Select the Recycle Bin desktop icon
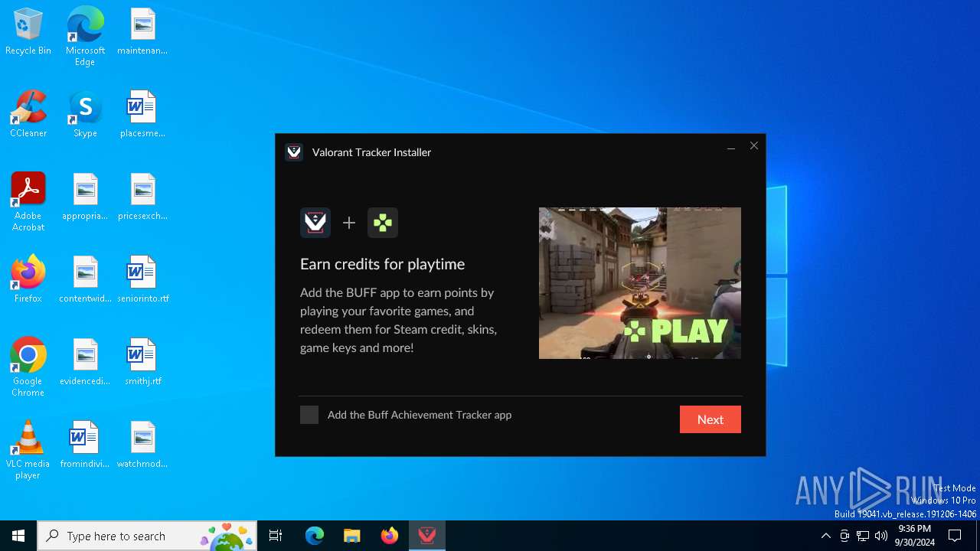This screenshot has width=980, height=551. pyautogui.click(x=28, y=32)
